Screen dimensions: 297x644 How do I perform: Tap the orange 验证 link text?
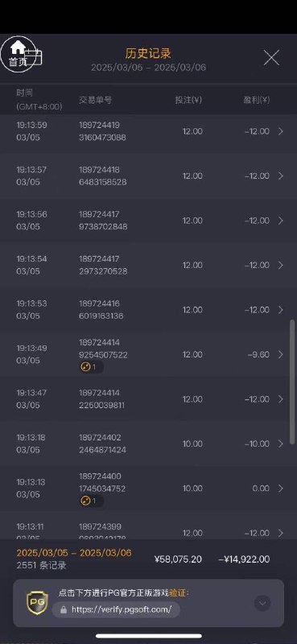pyautogui.click(x=179, y=592)
